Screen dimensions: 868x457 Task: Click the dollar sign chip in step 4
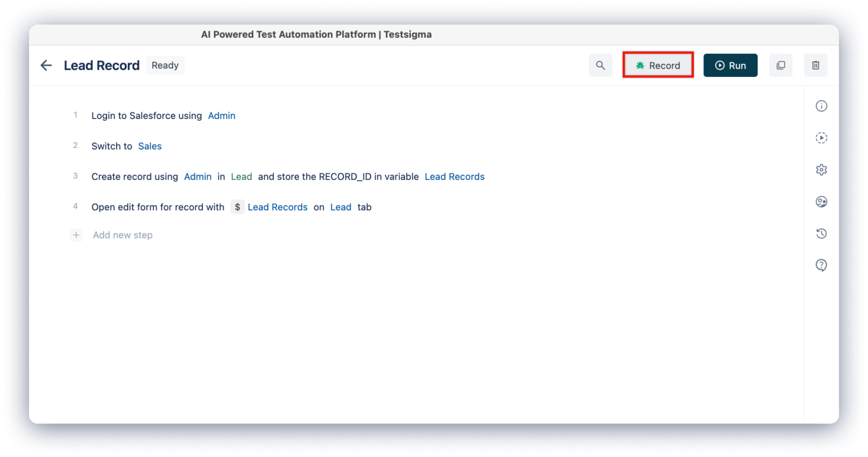point(237,207)
